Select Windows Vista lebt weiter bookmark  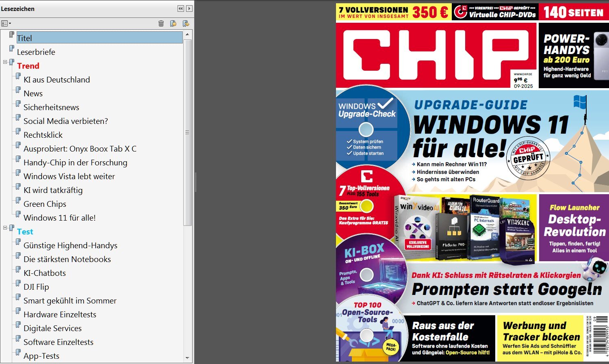pyautogui.click(x=69, y=176)
